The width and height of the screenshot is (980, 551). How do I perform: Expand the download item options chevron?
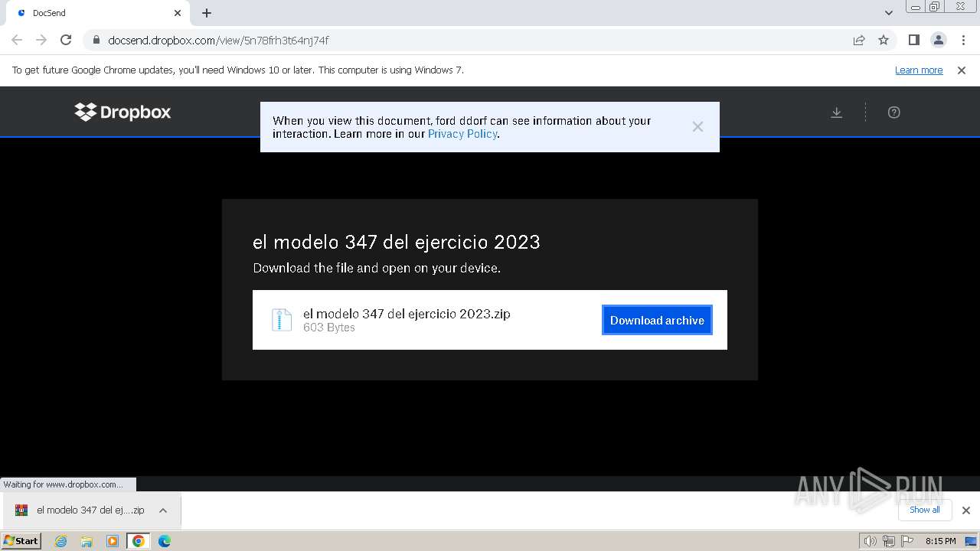(163, 510)
